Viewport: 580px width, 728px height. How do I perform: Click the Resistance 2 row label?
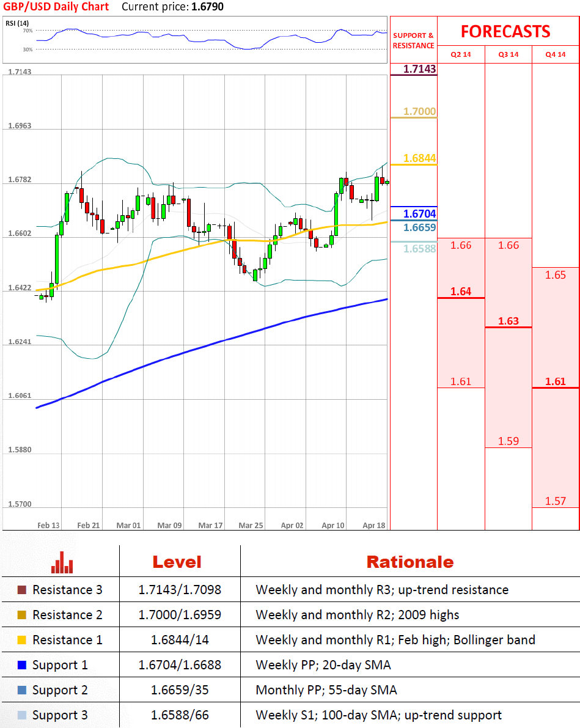click(67, 615)
